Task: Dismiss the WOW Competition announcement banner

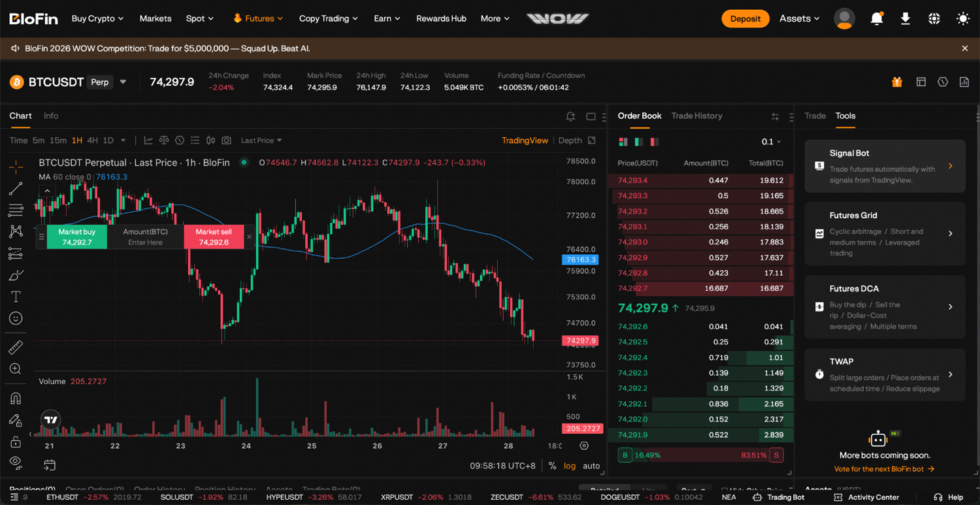Action: [965, 48]
